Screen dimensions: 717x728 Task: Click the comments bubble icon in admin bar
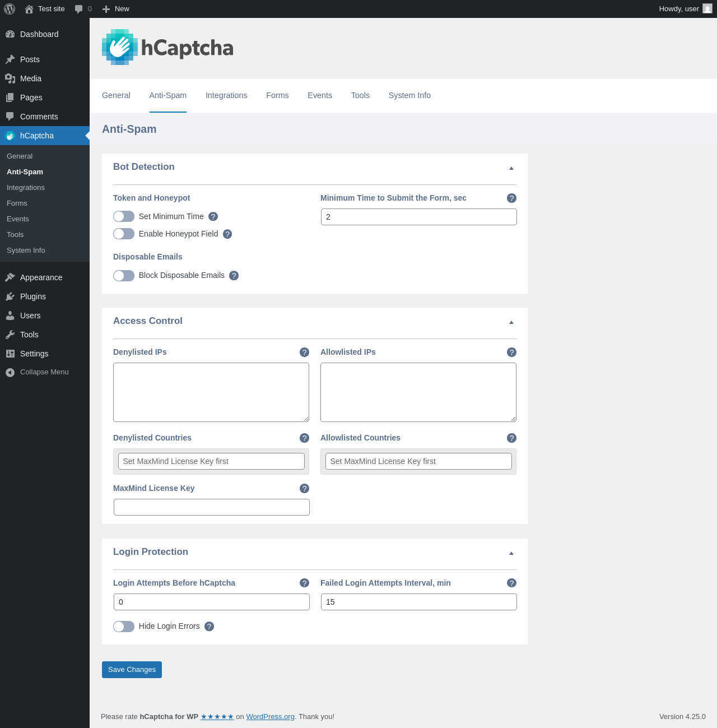point(79,9)
